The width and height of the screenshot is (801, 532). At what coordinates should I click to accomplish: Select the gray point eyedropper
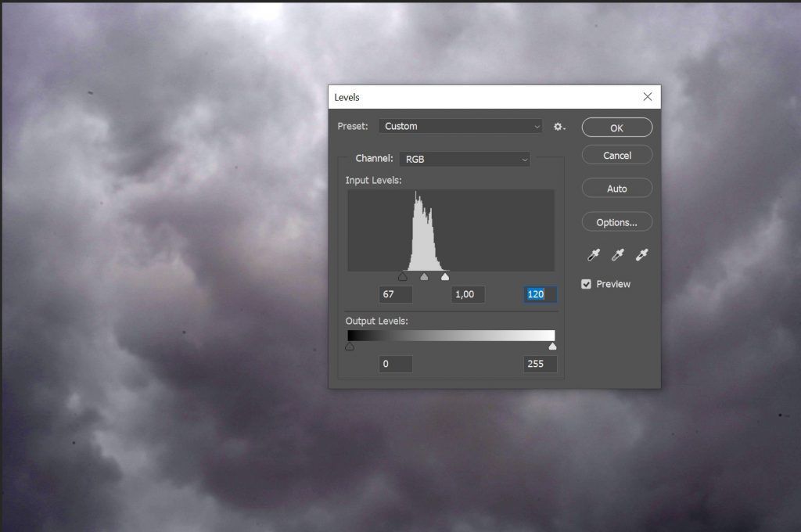(618, 254)
